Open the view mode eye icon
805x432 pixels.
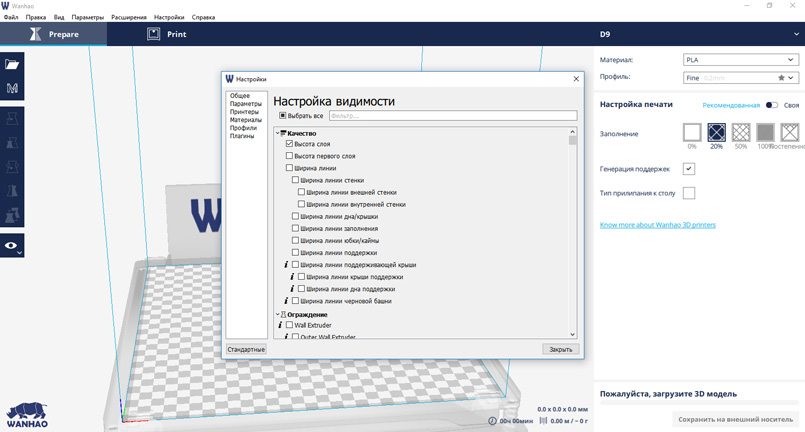tap(12, 246)
